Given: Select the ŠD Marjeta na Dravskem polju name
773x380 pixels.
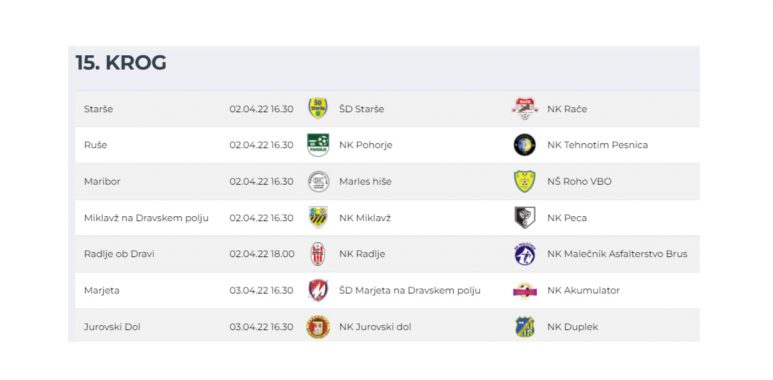Looking at the screenshot, I should coord(410,290).
